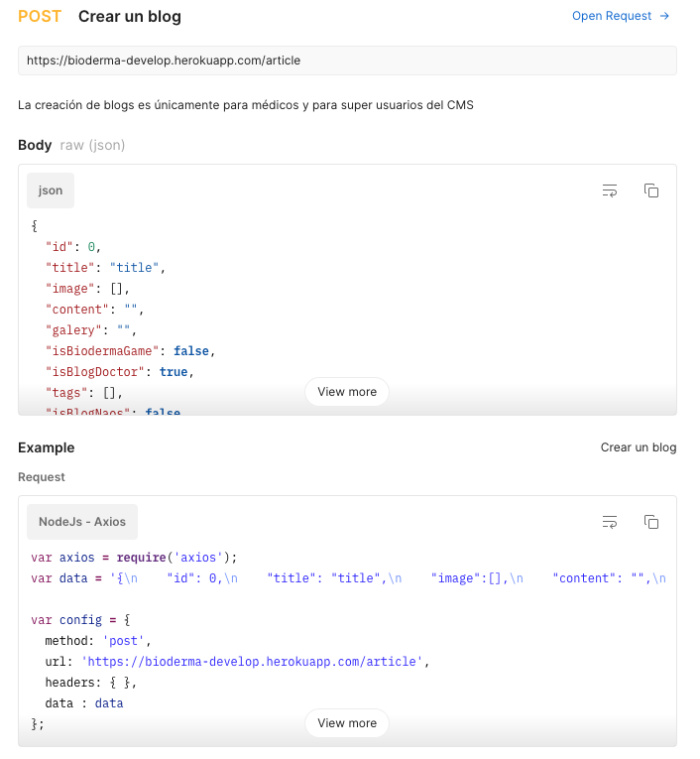Image resolution: width=700 pixels, height=759 pixels.
Task: Click the var data code line
Action: (x=348, y=578)
